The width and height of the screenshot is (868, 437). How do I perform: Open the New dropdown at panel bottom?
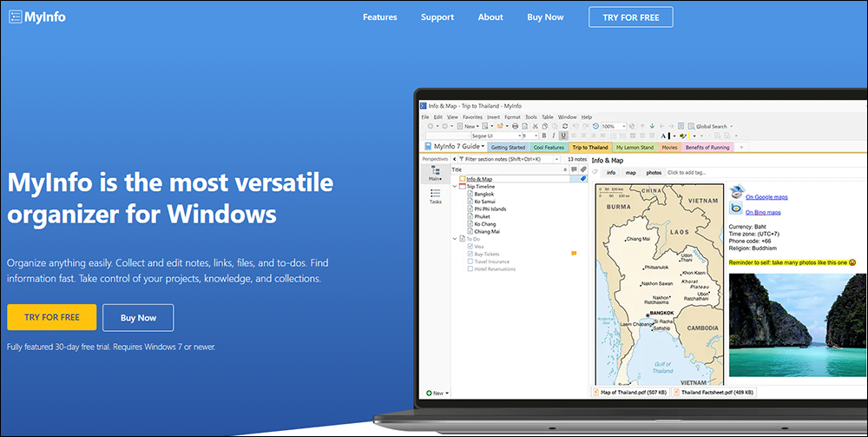pyautogui.click(x=447, y=394)
